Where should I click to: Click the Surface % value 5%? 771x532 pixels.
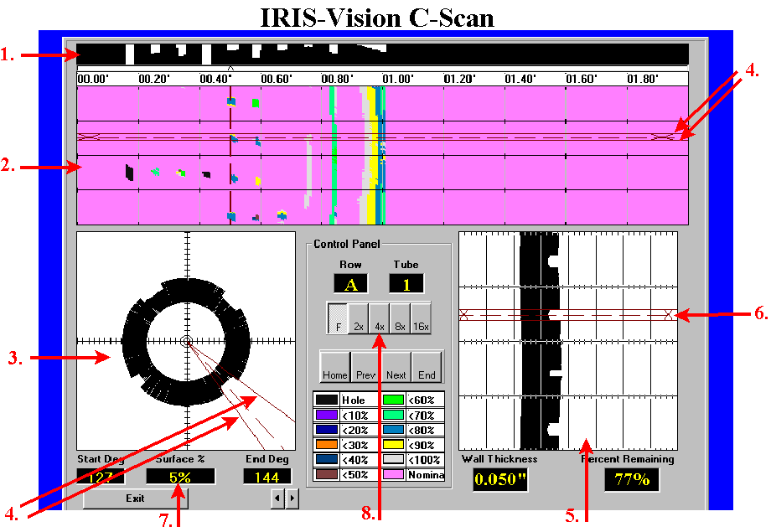[x=180, y=477]
